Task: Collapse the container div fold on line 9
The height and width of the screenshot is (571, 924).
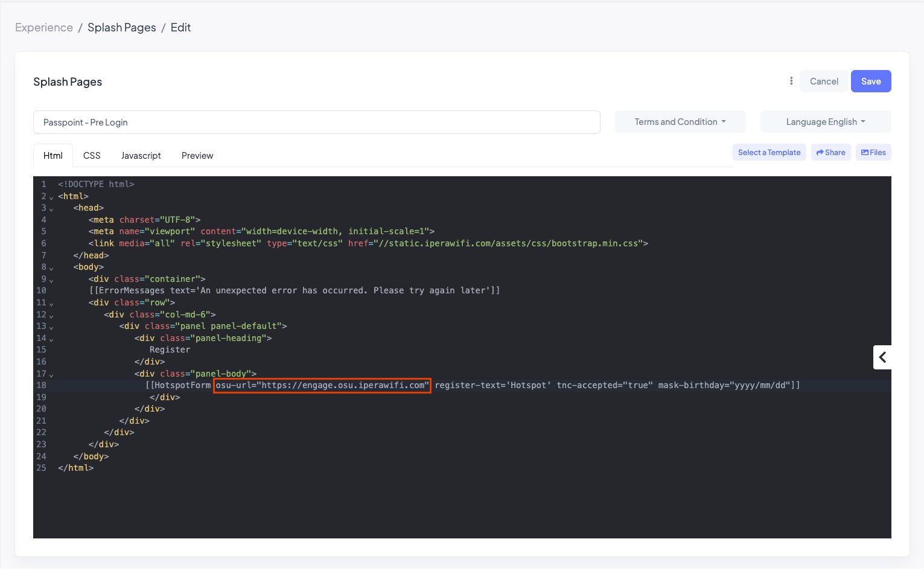Action: click(51, 280)
